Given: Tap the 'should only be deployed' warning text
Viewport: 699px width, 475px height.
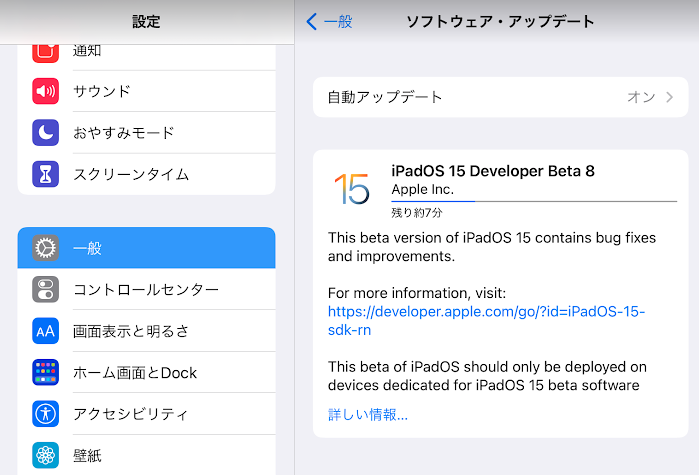Looking at the screenshot, I should tap(487, 376).
